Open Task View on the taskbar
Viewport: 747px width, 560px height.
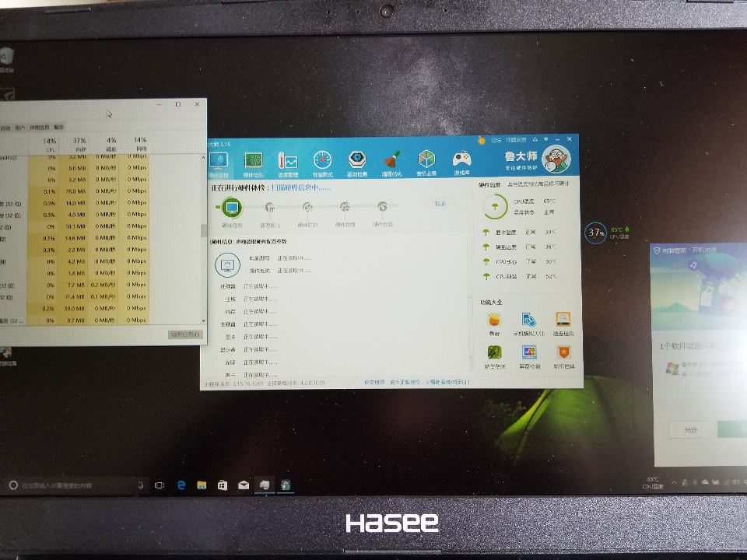coord(160,485)
